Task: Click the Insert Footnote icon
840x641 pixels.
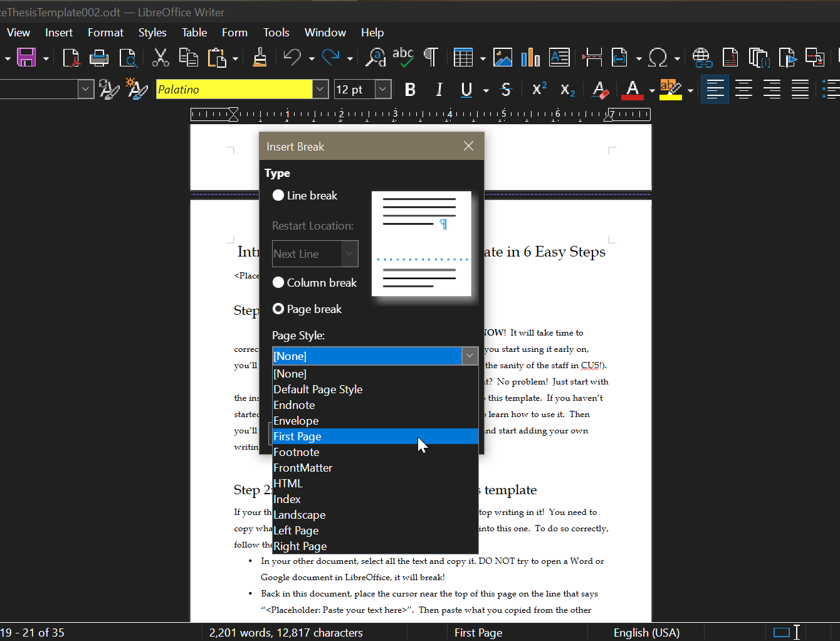Action: coord(730,58)
